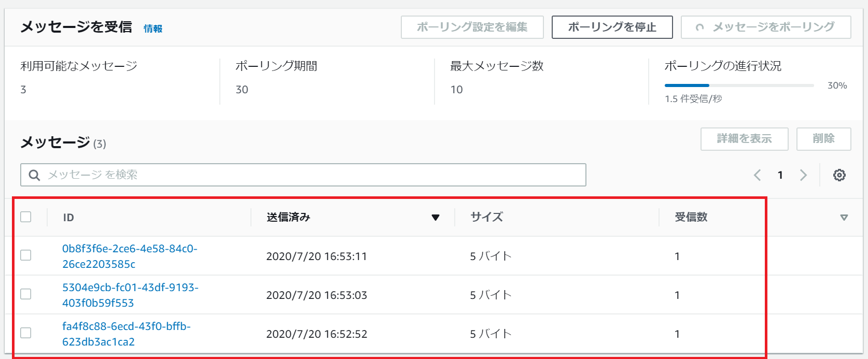Image resolution: width=868 pixels, height=359 pixels.
Task: Sort by the 受信数 column header
Action: click(691, 217)
